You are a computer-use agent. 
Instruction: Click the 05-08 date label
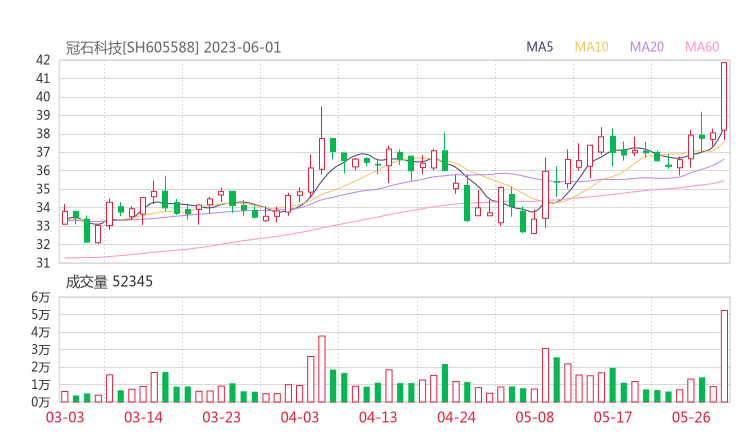(535, 417)
